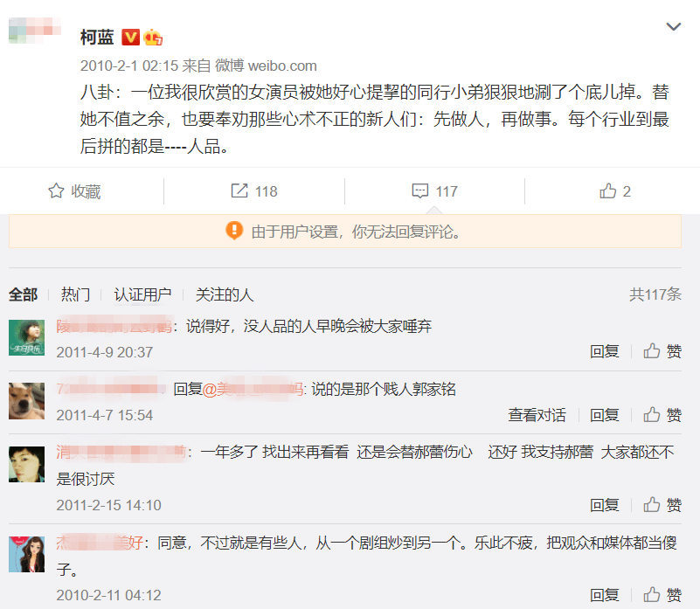Like the post with the thumbs-up showing 2

pyautogui.click(x=614, y=191)
